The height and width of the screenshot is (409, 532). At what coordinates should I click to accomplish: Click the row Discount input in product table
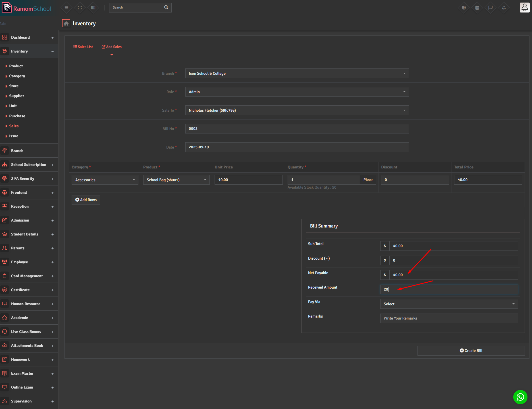click(415, 180)
